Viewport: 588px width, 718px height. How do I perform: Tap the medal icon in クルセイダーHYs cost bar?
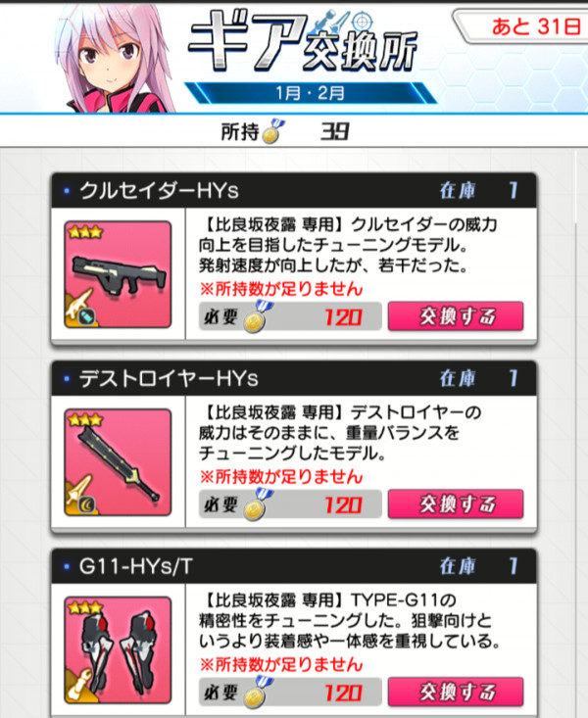[x=258, y=316]
